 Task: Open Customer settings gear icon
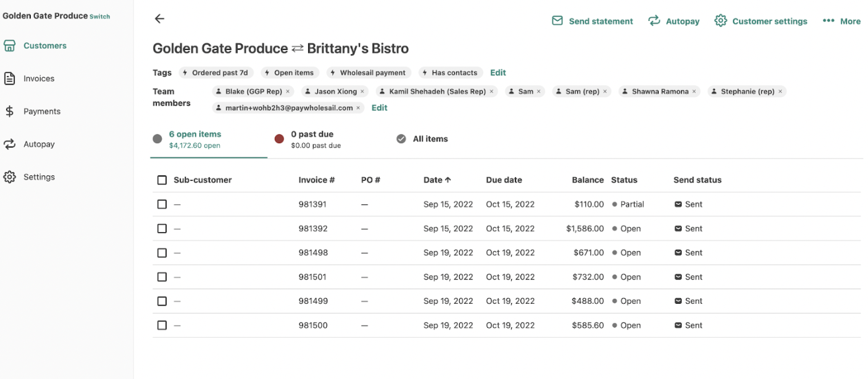[720, 21]
